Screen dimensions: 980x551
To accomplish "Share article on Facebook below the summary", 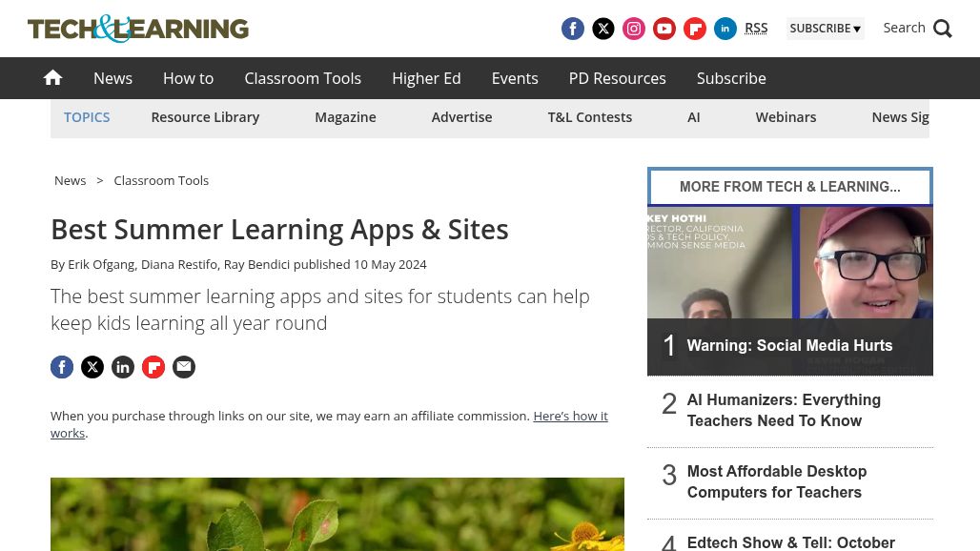I will coord(62,367).
